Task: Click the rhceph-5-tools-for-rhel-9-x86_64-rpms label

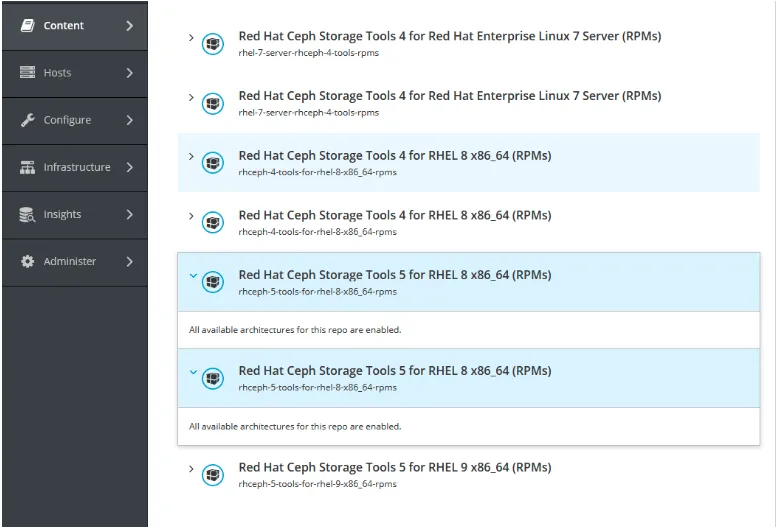Action: pyautogui.click(x=317, y=484)
